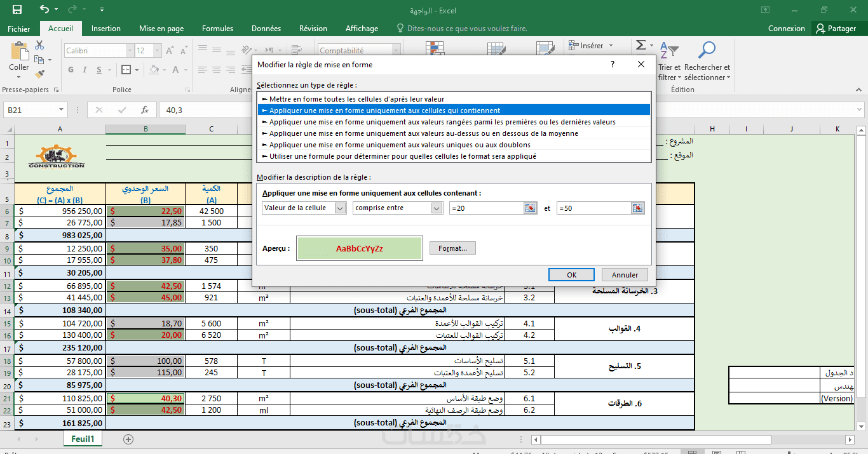Click range selector icon beside =20
The height and width of the screenshot is (454, 868).
(531, 208)
